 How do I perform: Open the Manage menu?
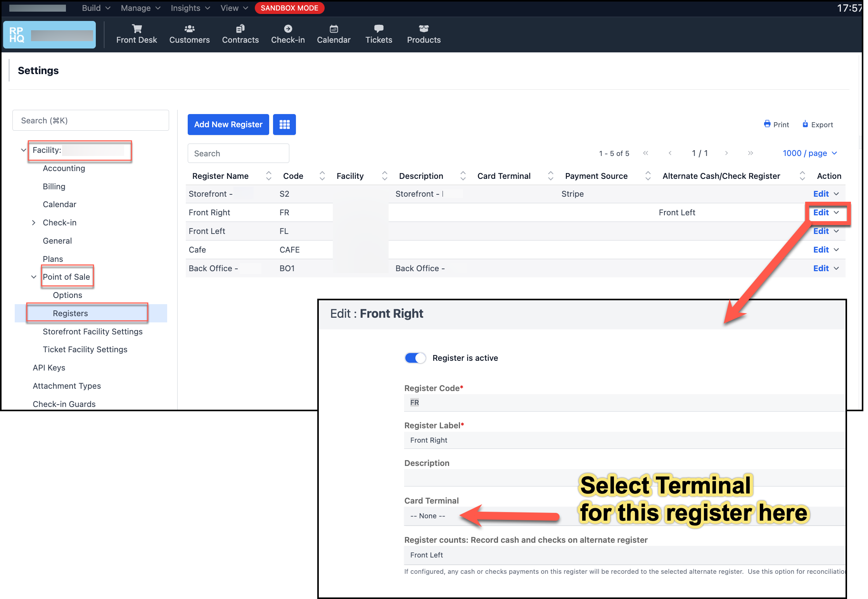pos(140,8)
